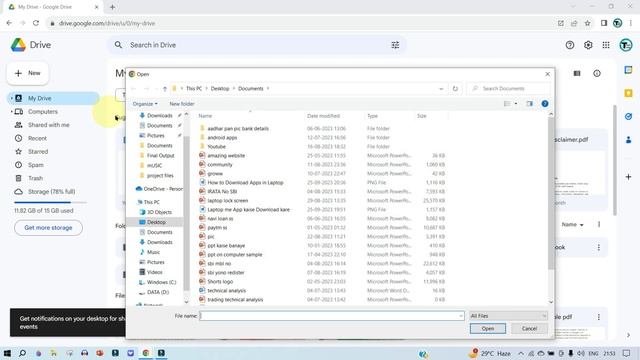Viewport: 640px width, 360px height.
Task: Select technical analysis Word document
Action: pyautogui.click(x=227, y=291)
